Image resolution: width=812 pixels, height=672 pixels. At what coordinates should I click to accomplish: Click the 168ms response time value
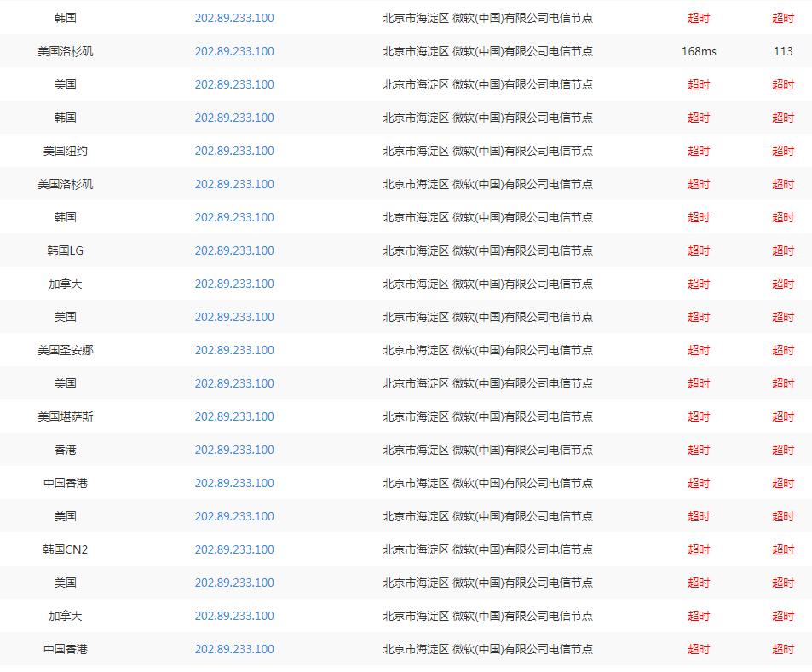point(699,51)
